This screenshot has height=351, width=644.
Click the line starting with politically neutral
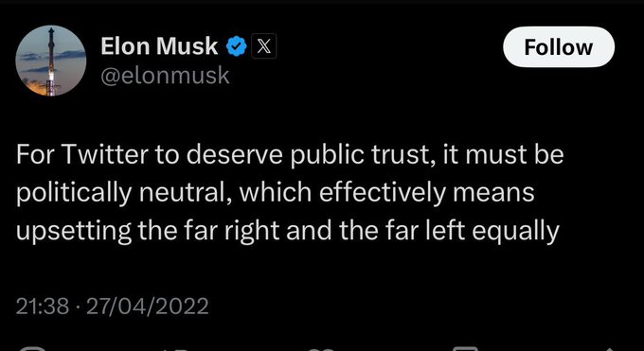276,193
